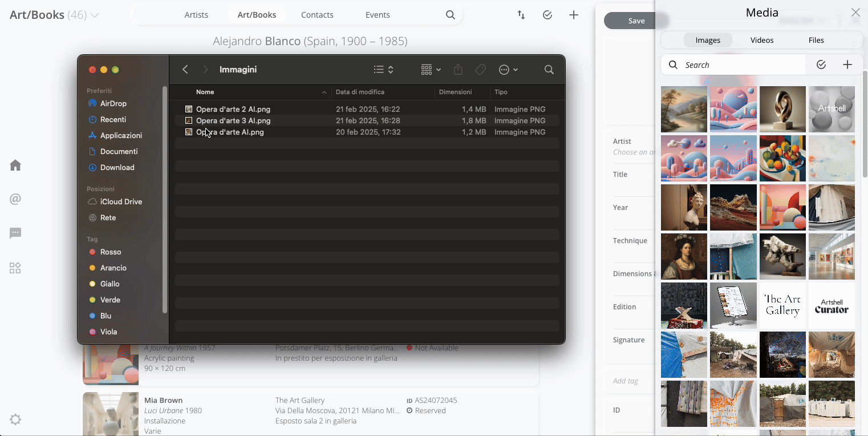This screenshot has width=868, height=436.
Task: Click the Finder sidebar scrollbar
Action: 165,200
